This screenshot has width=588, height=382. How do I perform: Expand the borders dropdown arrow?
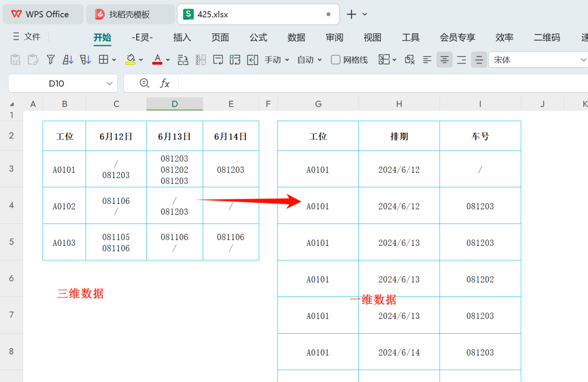114,60
